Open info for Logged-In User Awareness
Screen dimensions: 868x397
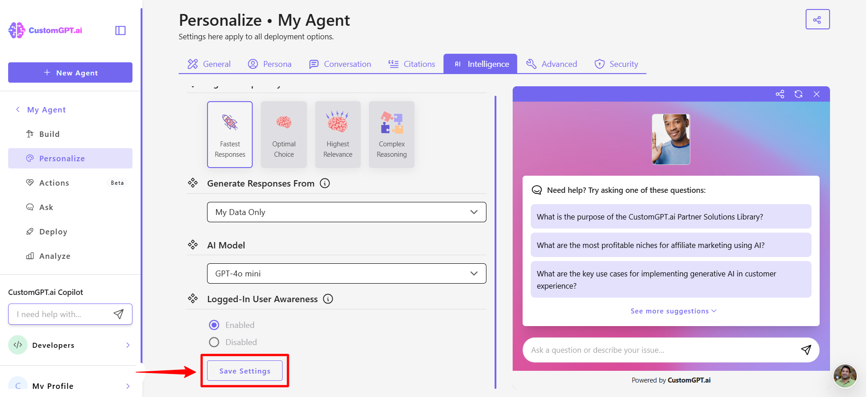[x=328, y=299]
